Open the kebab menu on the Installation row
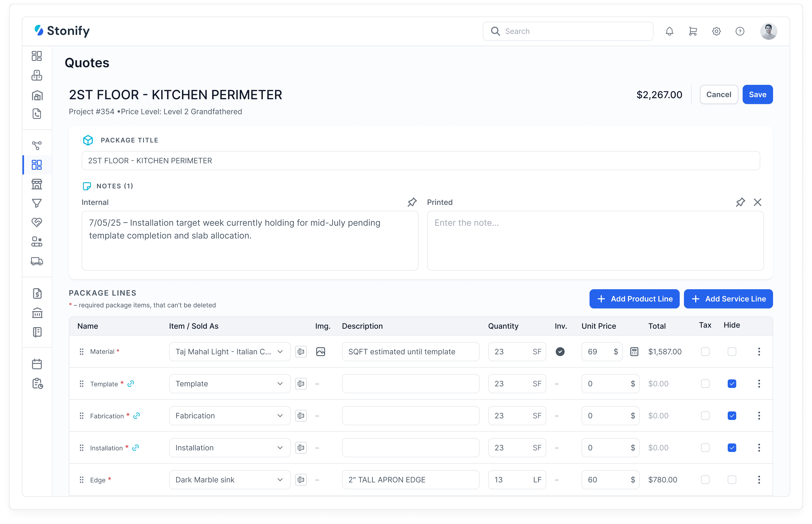The image size is (812, 524). [759, 448]
